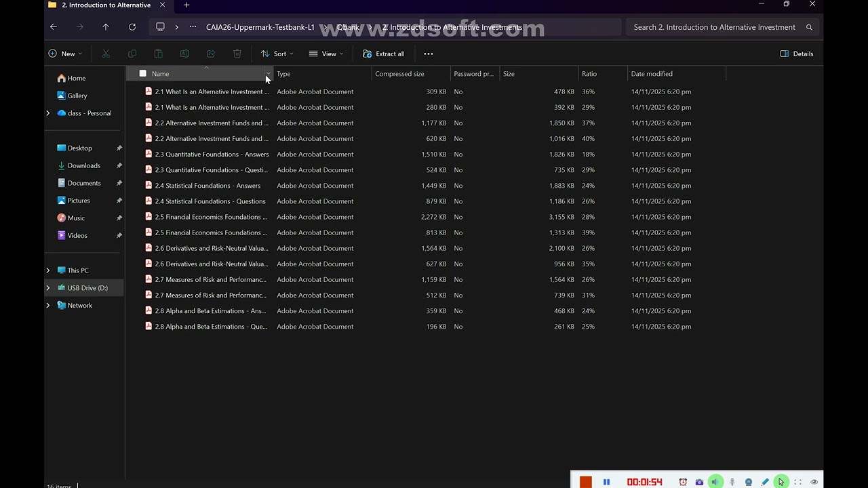Select 2.3 Quantitative Foundations - Answers file
868x488 pixels.
[x=212, y=154]
